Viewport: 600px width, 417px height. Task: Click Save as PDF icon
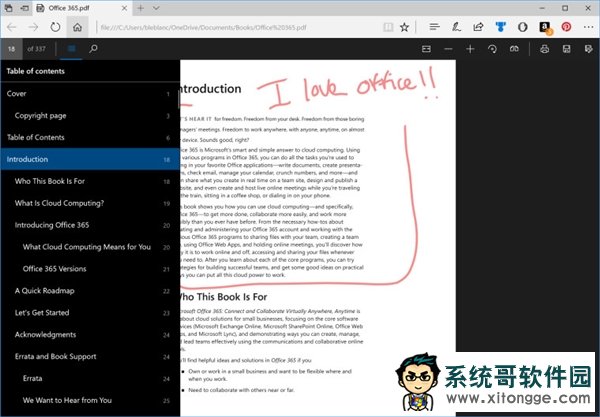(x=589, y=49)
